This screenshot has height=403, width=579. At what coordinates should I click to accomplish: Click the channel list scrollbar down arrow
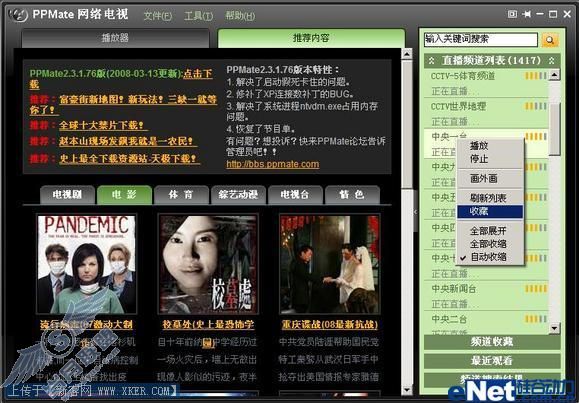[554, 328]
